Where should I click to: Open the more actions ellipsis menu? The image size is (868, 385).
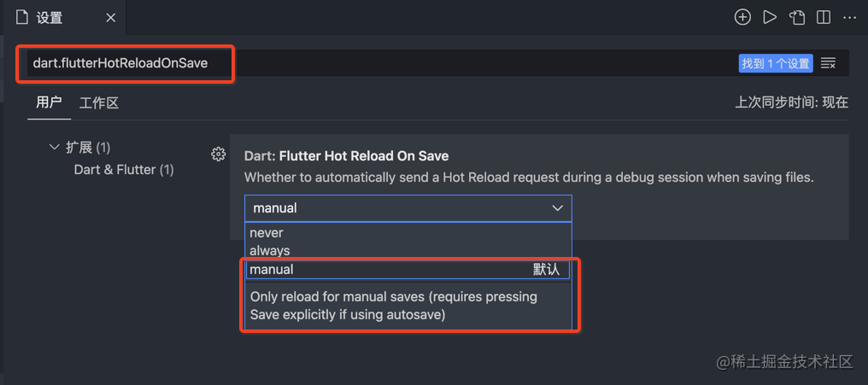click(850, 18)
